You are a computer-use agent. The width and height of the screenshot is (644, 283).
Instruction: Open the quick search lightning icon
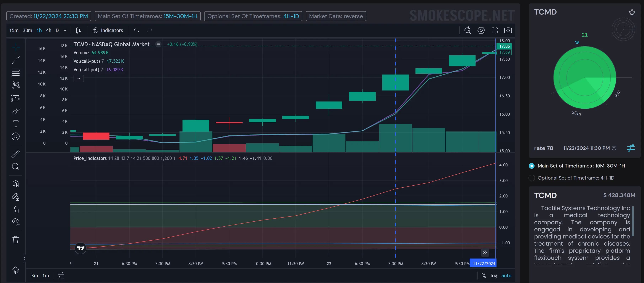468,31
